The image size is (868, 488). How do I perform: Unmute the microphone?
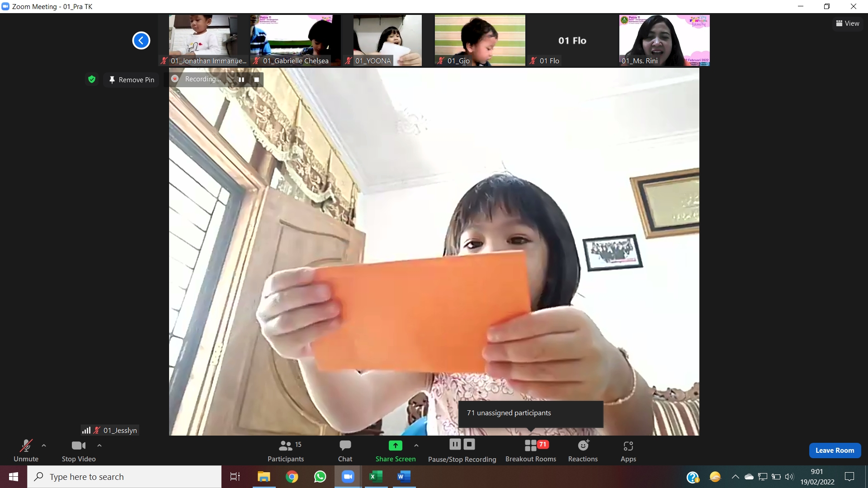click(x=26, y=450)
